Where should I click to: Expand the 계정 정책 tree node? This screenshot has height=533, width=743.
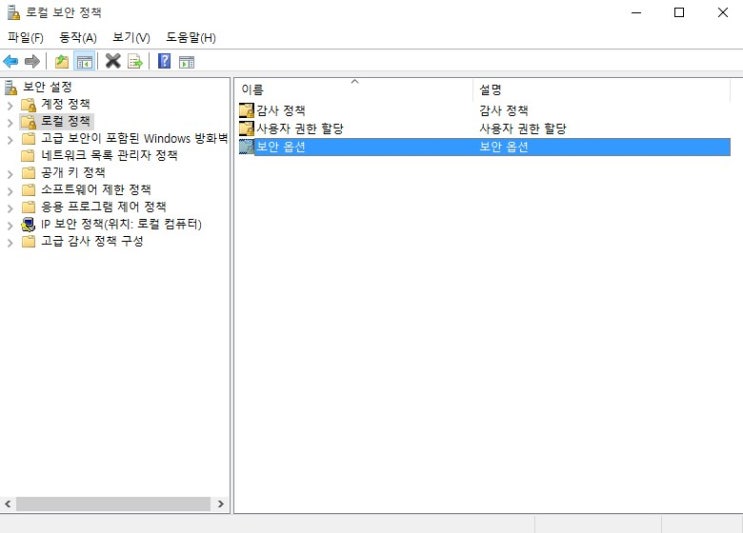10,106
